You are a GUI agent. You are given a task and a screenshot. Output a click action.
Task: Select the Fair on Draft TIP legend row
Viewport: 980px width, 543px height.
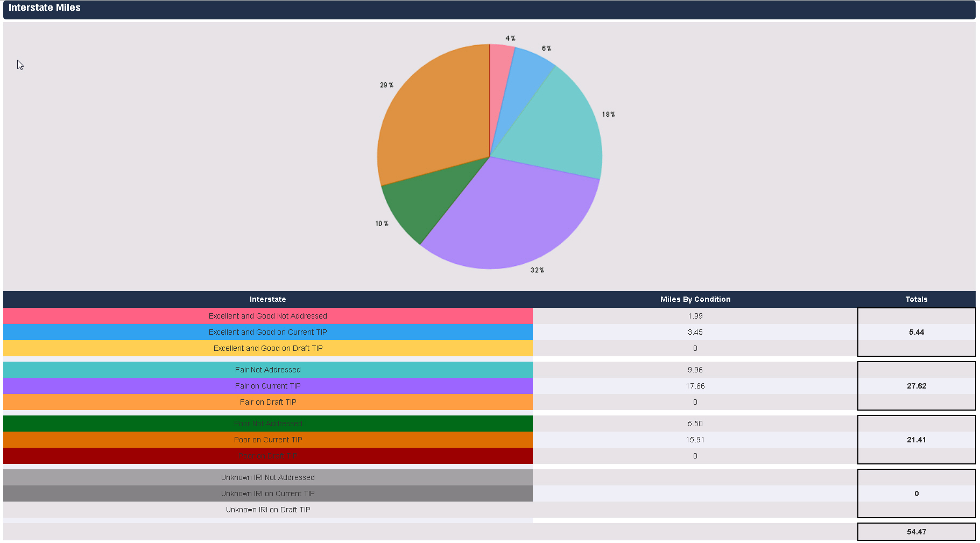point(267,402)
